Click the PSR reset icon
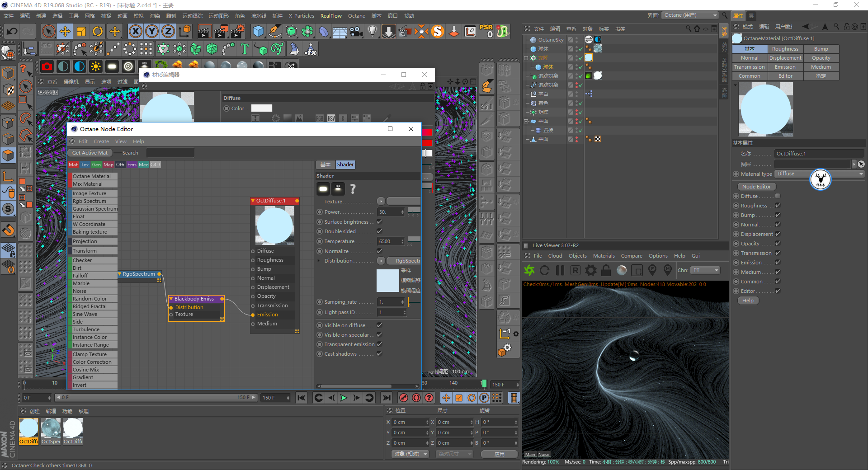Image resolution: width=868 pixels, height=470 pixels. [x=486, y=31]
